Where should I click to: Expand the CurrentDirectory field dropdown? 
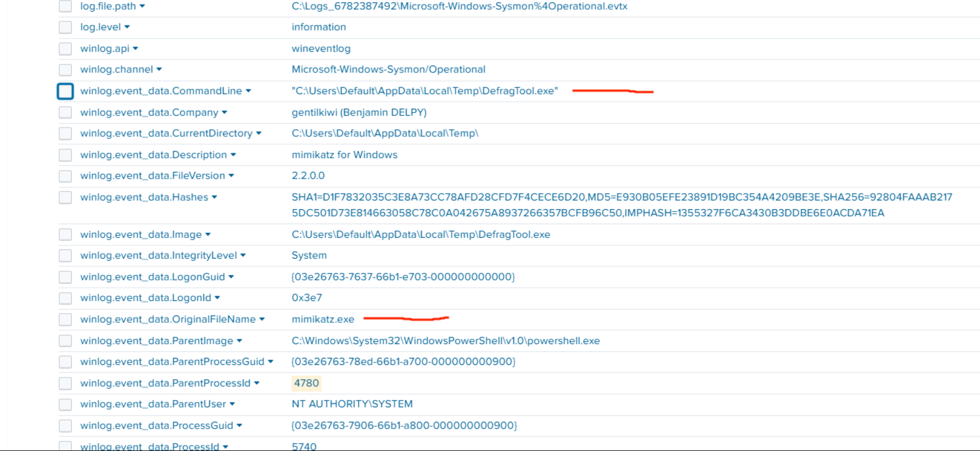coord(258,133)
